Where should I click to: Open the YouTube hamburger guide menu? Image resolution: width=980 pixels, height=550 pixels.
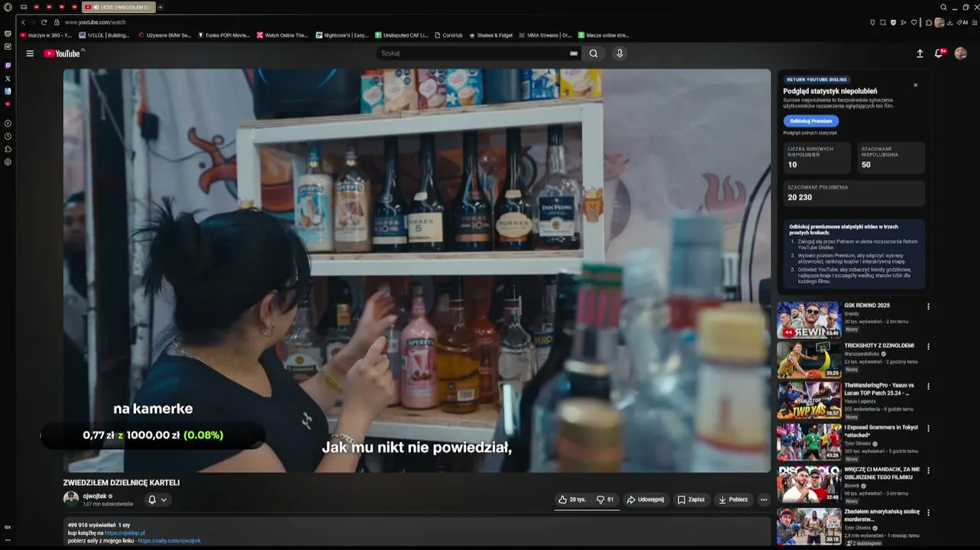30,53
